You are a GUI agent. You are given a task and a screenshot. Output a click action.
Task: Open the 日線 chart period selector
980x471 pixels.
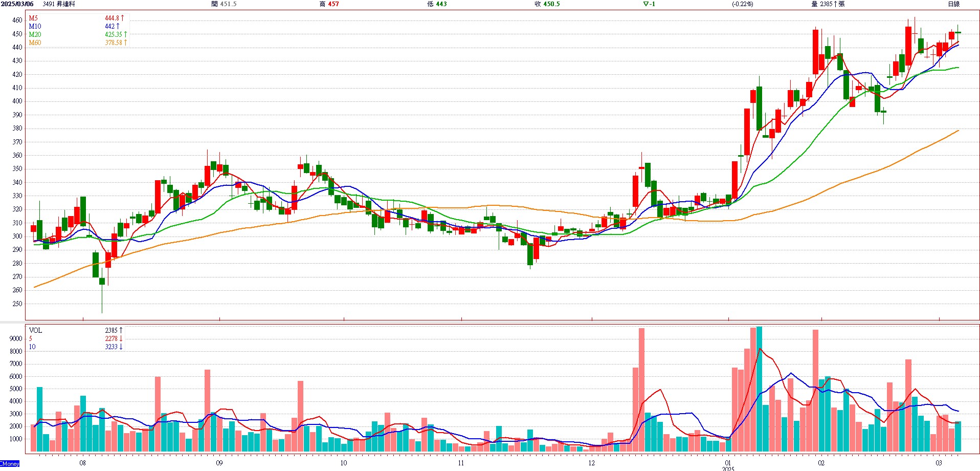[x=953, y=4]
